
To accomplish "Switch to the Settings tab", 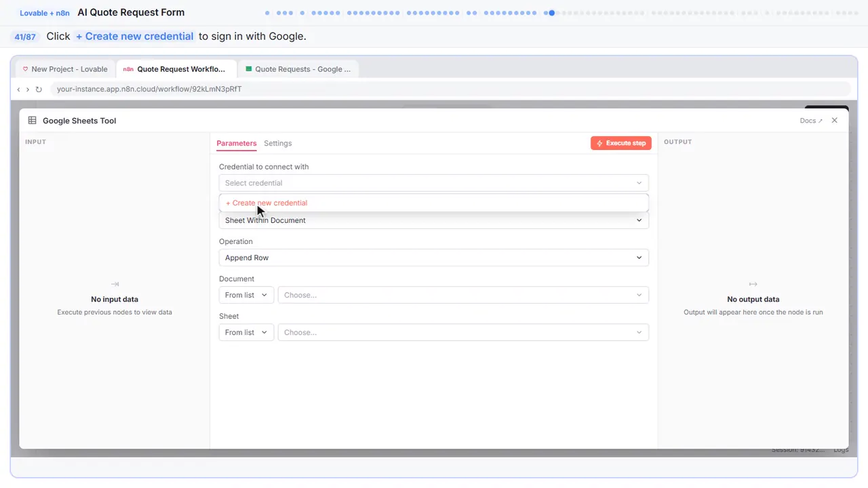I will click(278, 143).
